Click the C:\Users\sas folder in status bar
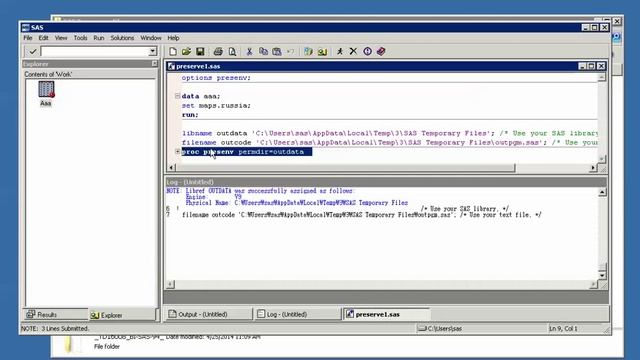This screenshot has width=640, height=360. click(440, 328)
